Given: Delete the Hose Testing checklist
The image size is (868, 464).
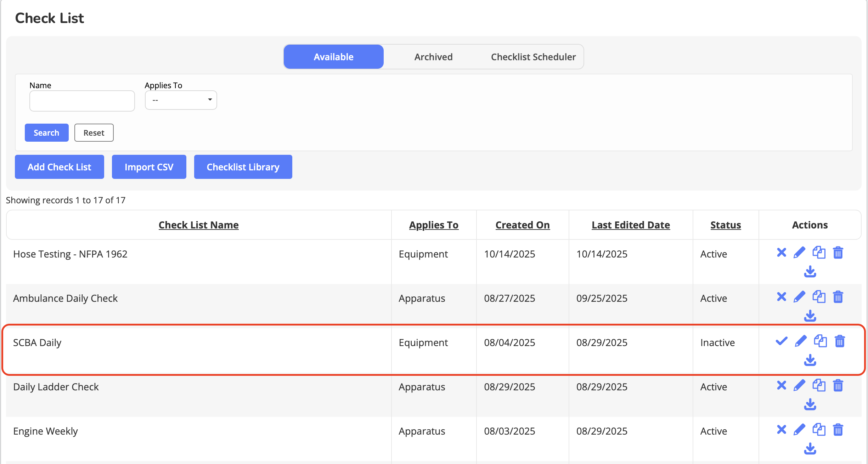Looking at the screenshot, I should (838, 253).
